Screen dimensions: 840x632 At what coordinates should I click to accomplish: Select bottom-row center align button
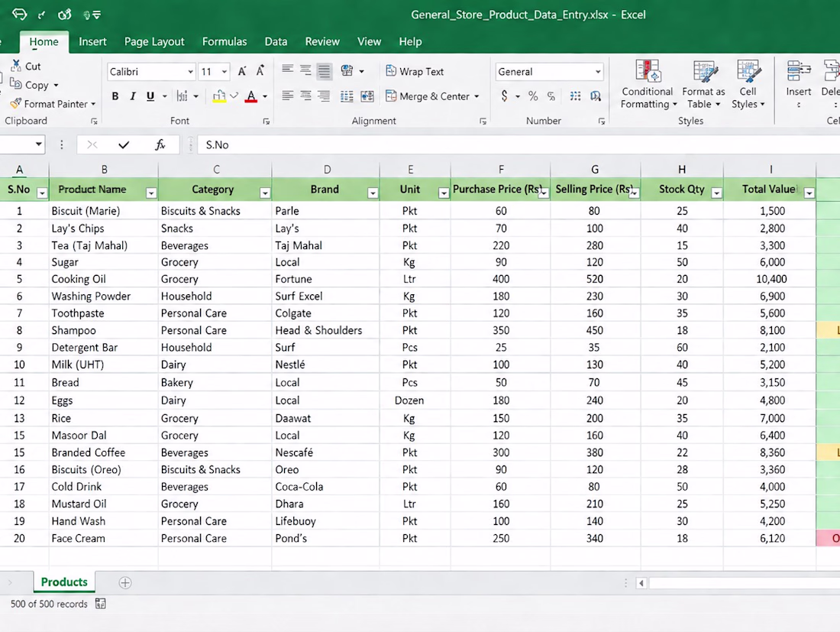pos(306,96)
